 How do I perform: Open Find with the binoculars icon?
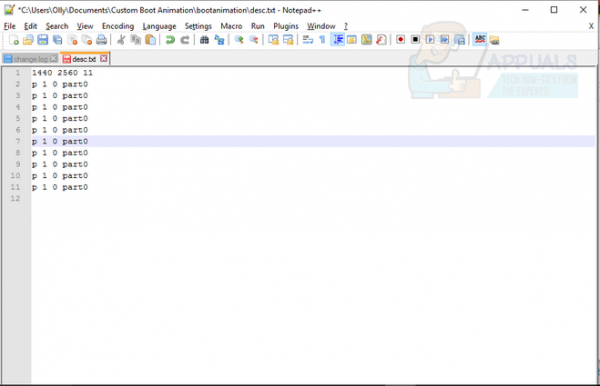point(204,40)
